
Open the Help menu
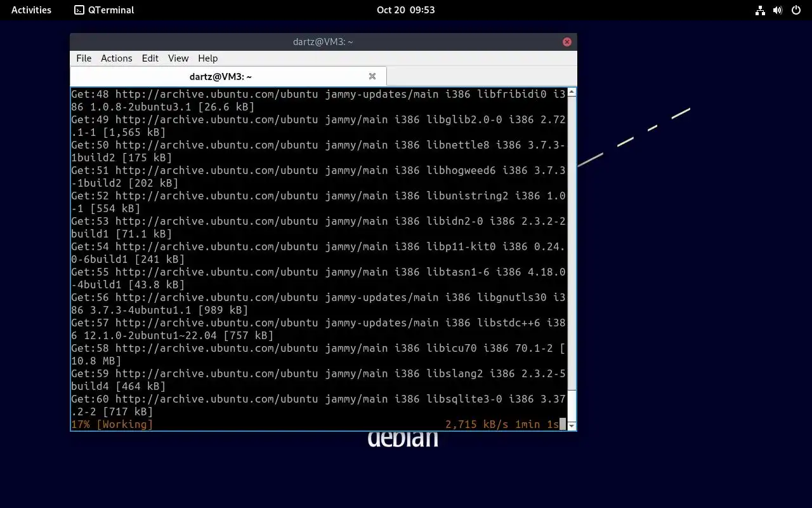point(208,58)
